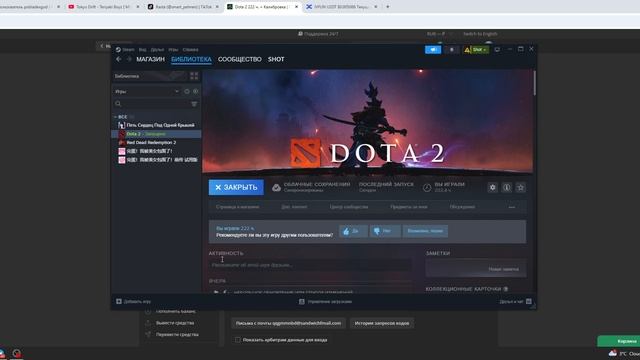Screen dimensions: 640x360
Task: Go forward with the Steam forward arrow
Action: click(x=129, y=59)
